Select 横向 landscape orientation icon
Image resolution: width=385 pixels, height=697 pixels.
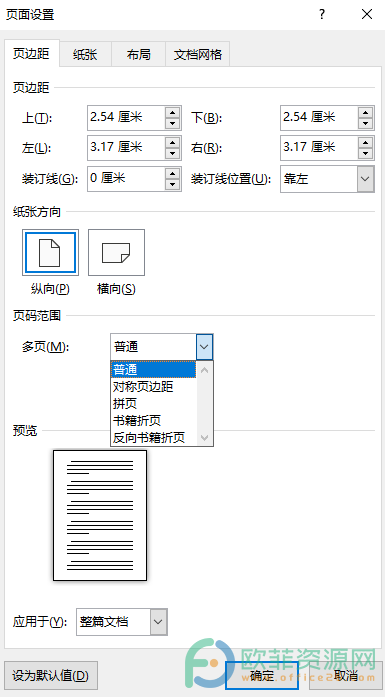tap(116, 252)
